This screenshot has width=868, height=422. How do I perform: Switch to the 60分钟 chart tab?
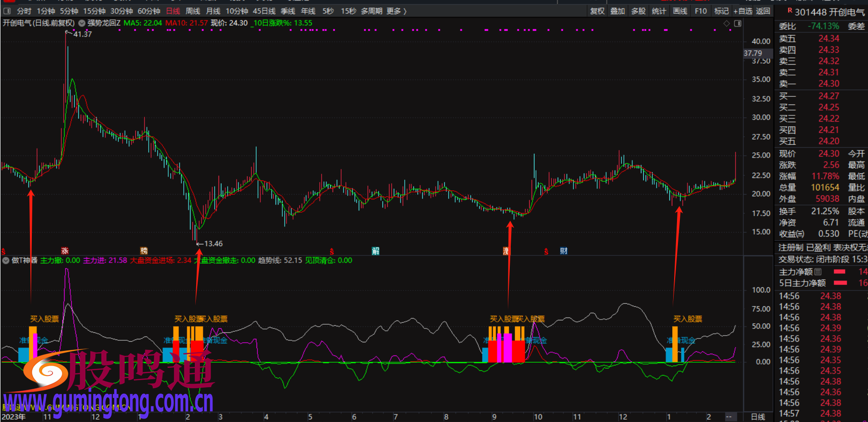pyautogui.click(x=149, y=11)
